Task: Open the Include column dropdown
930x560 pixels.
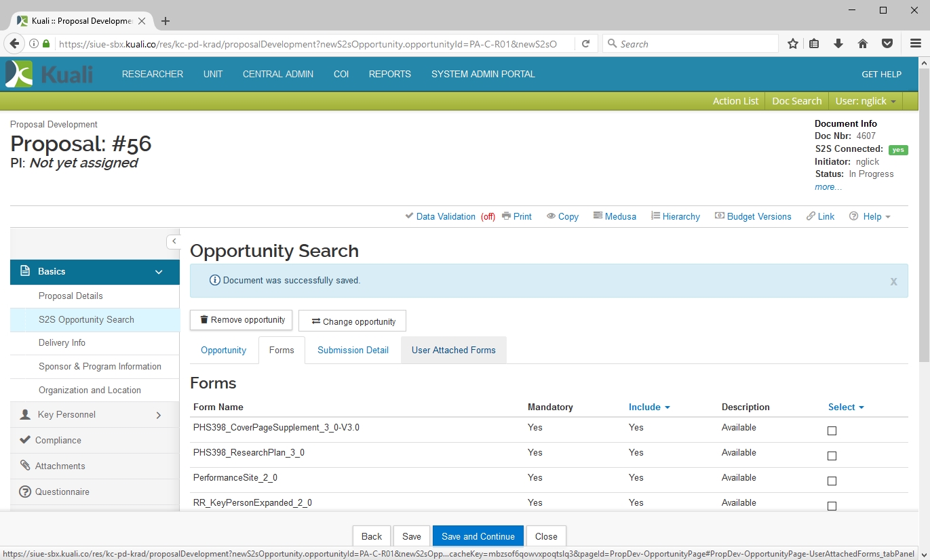Action: [x=649, y=407]
